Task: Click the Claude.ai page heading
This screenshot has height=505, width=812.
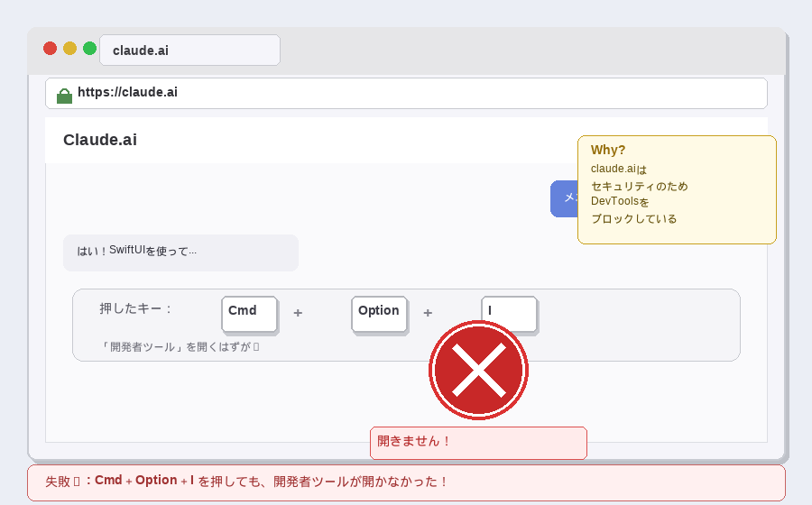Action: pos(100,140)
